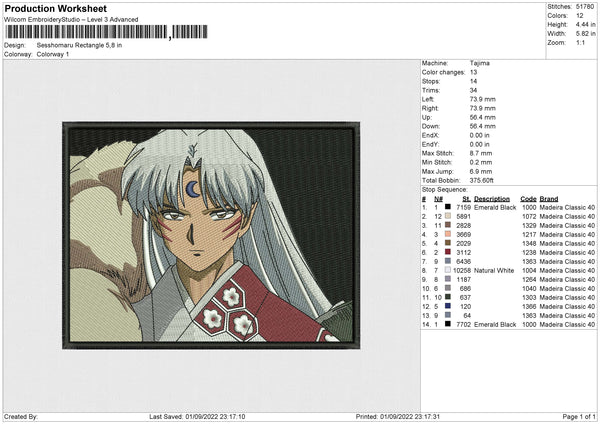Select the Stitches value 51780
The image size is (600, 424).
[x=585, y=7]
